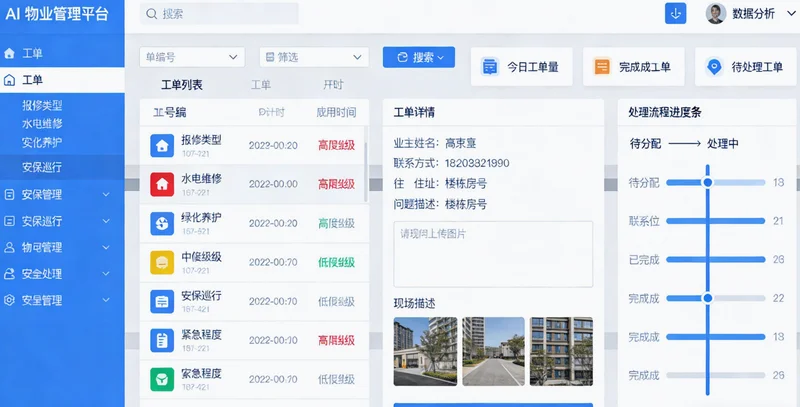Click phone number 18203321990
The image size is (800, 407).
(477, 163)
